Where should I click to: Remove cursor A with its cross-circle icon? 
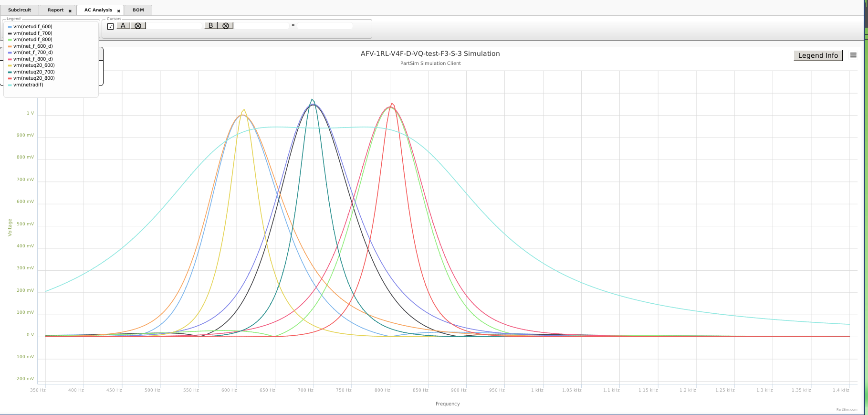tap(138, 26)
